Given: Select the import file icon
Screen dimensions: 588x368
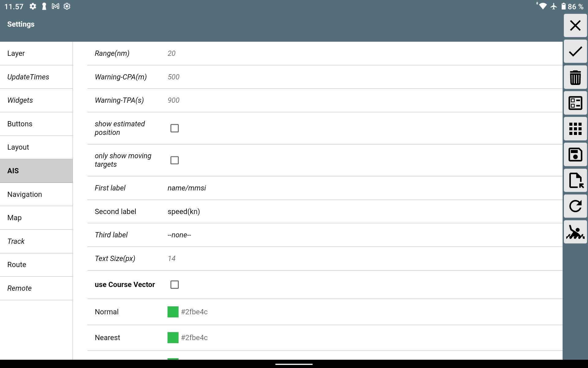Looking at the screenshot, I should (x=575, y=180).
